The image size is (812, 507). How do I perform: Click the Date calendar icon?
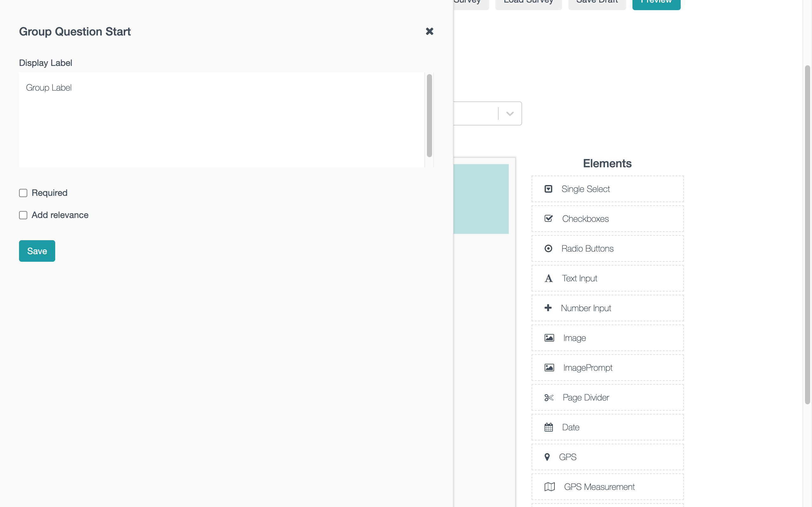pos(549,427)
